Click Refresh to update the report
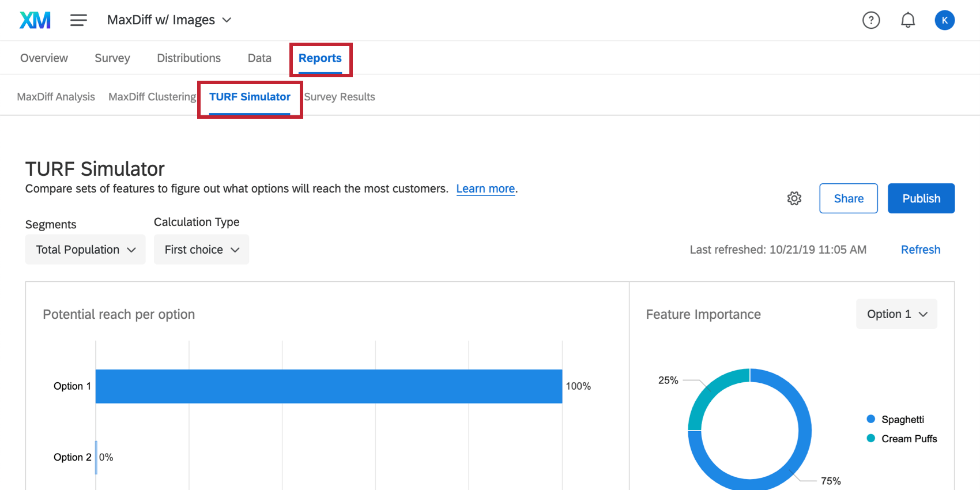Viewport: 980px width, 490px height. click(920, 250)
